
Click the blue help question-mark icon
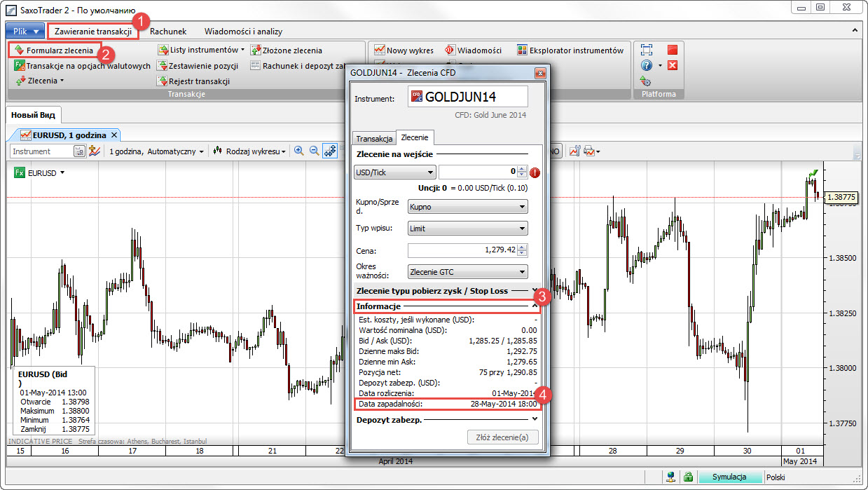646,65
